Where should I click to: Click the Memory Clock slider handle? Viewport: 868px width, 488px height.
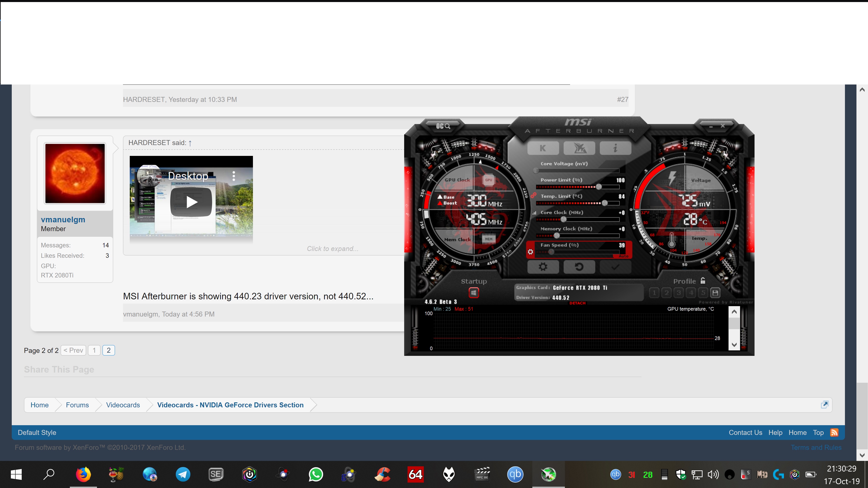[x=557, y=235]
